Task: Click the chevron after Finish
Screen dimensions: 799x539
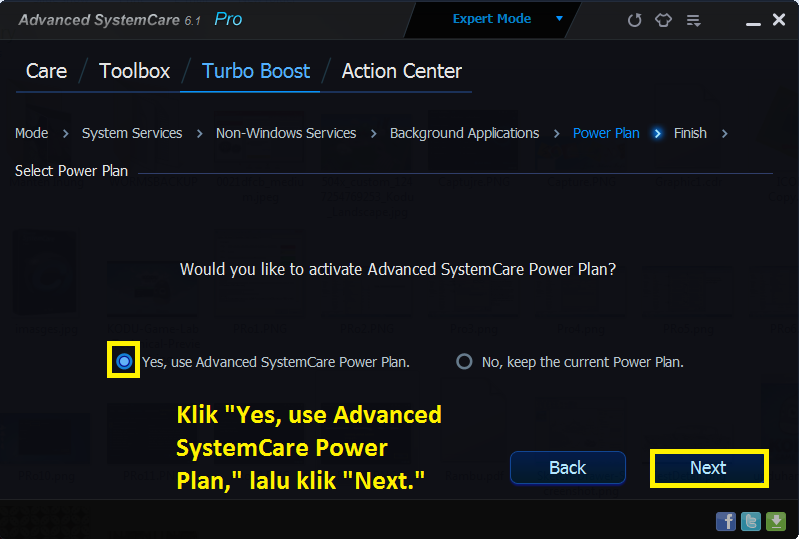Action: (725, 133)
